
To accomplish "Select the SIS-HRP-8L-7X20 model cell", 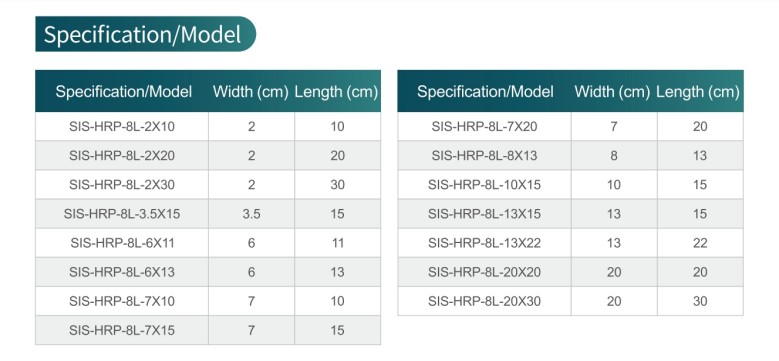I will click(484, 127).
